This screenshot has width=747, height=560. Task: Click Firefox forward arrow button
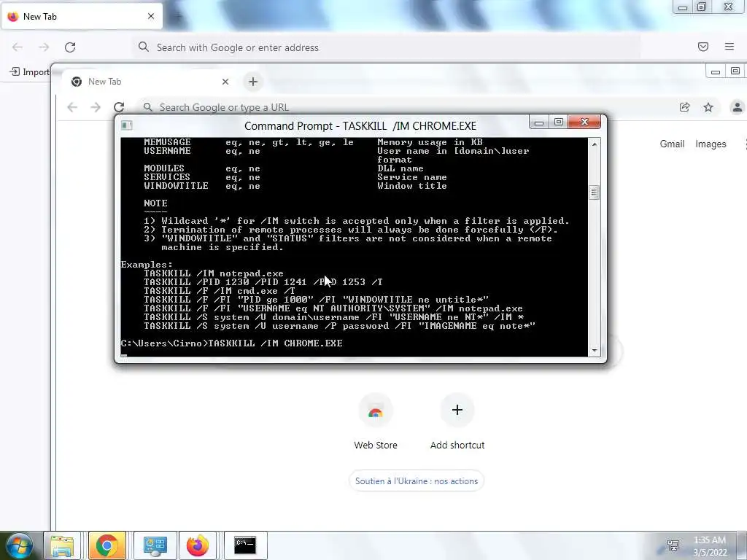point(44,47)
